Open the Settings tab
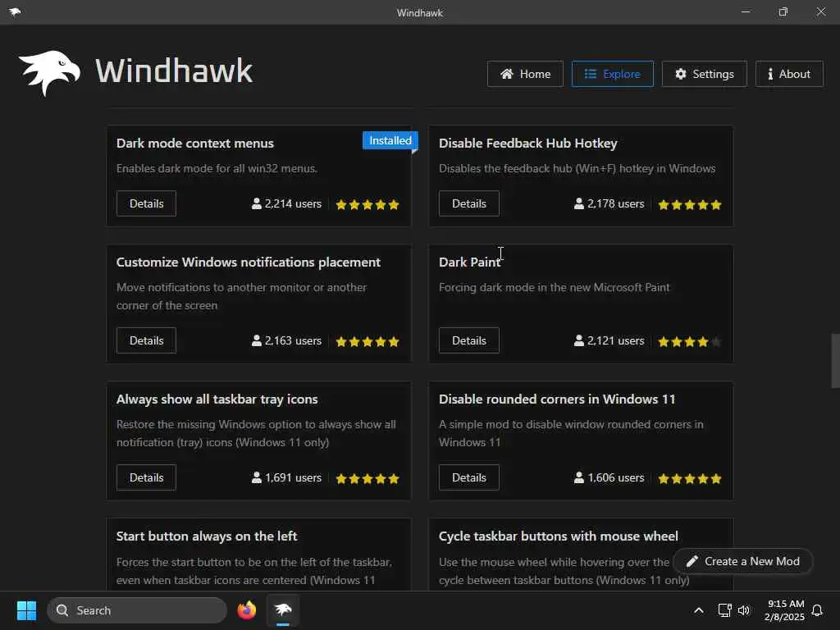 (705, 74)
